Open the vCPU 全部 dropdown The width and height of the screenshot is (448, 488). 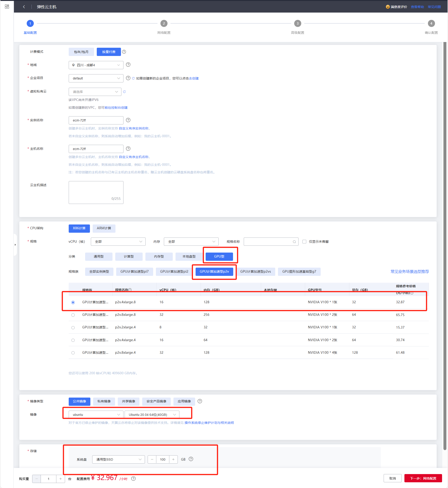click(x=118, y=242)
